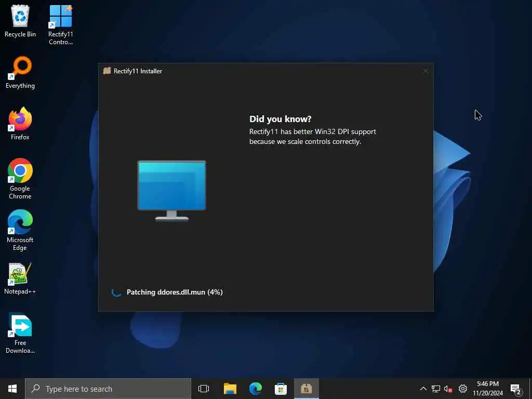
Task: Launch Microsoft Edge from the taskbar
Action: coord(256,389)
